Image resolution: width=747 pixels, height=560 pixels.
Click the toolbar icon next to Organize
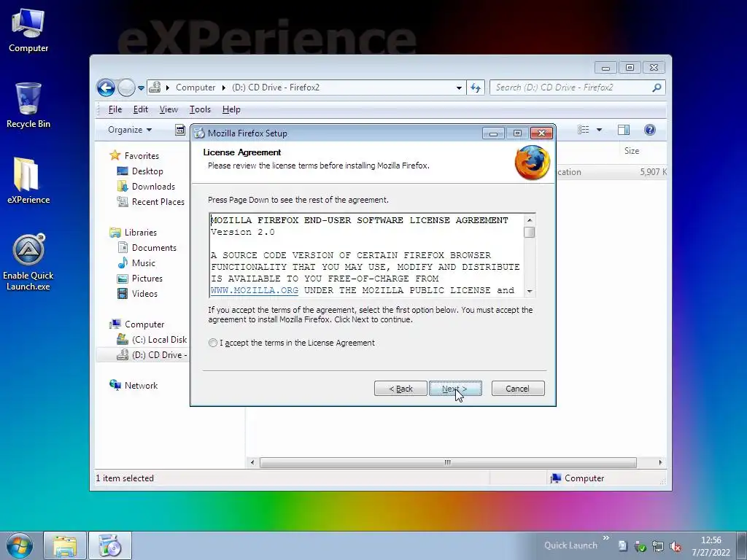tap(180, 130)
